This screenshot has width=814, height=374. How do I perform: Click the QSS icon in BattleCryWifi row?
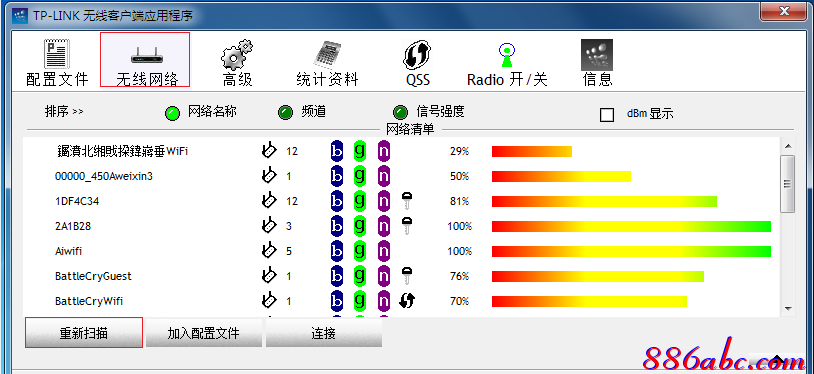(x=408, y=300)
